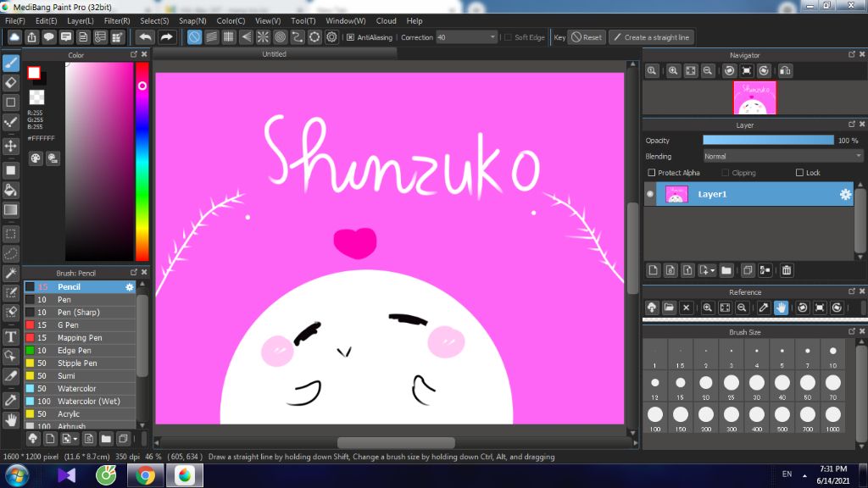Select the Watercolor brush
868x488 pixels.
pyautogui.click(x=79, y=388)
